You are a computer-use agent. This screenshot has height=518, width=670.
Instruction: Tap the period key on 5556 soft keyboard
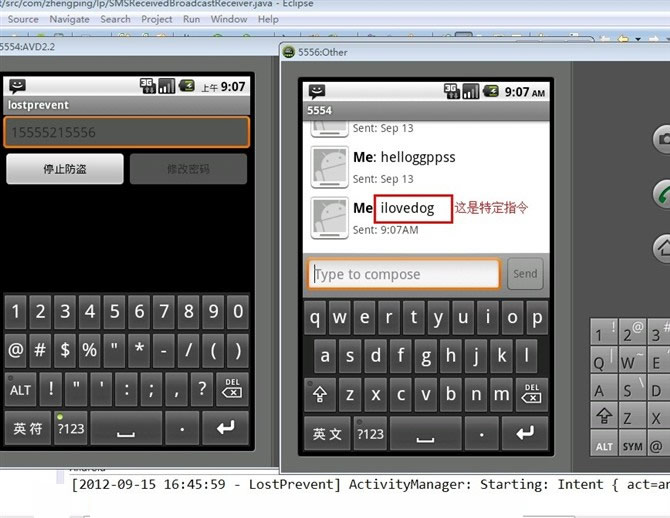pos(482,434)
